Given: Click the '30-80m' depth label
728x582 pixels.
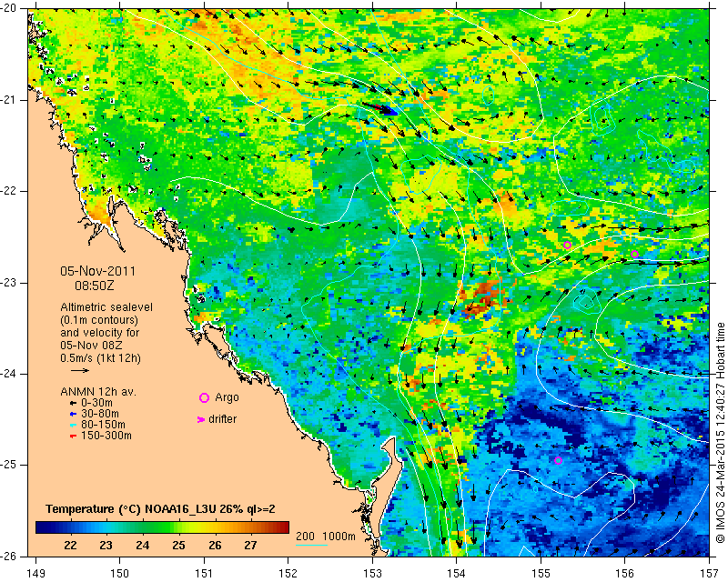Looking at the screenshot, I should pos(100,414).
